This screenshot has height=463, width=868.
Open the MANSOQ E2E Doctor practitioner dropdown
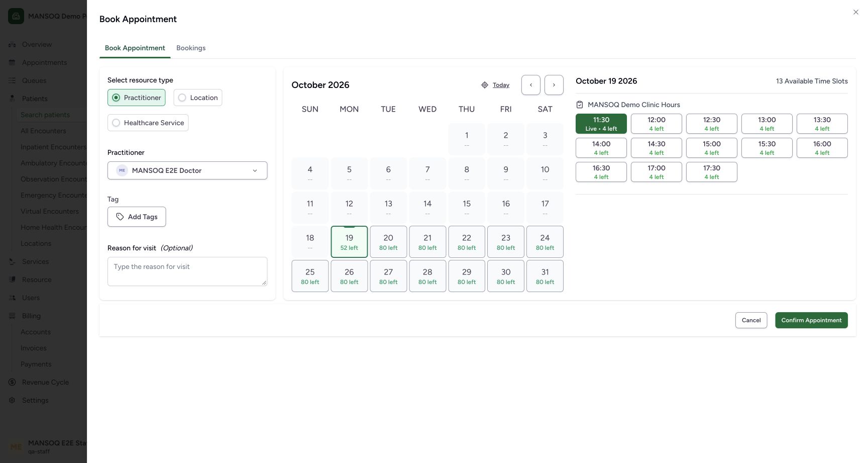[x=187, y=170]
